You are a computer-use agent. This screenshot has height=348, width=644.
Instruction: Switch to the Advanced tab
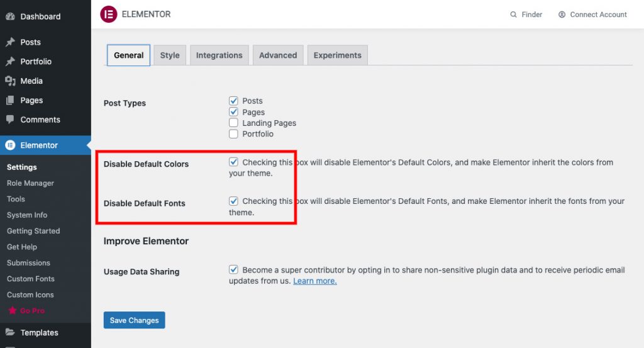[278, 55]
